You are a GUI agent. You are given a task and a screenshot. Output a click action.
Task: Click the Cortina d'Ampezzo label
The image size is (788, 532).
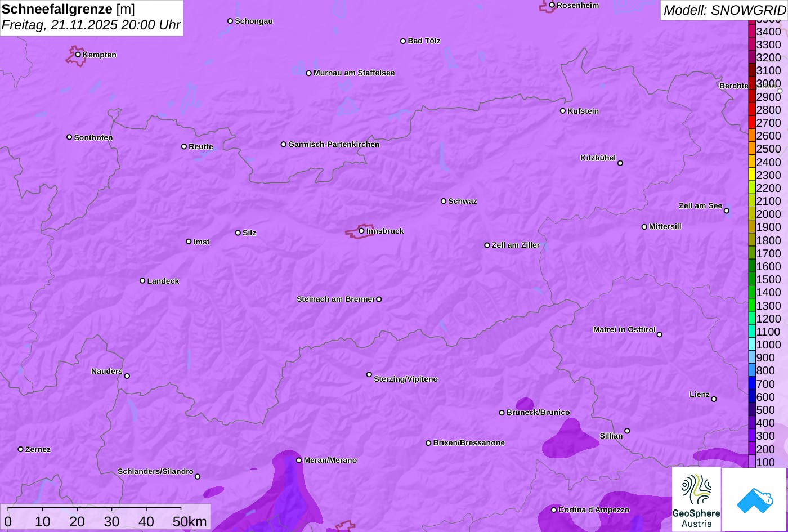tap(594, 509)
